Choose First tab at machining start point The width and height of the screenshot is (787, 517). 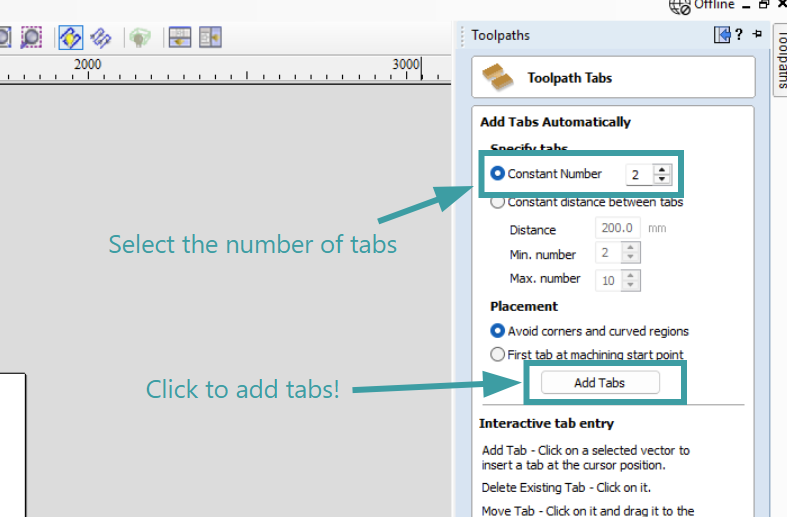point(497,354)
